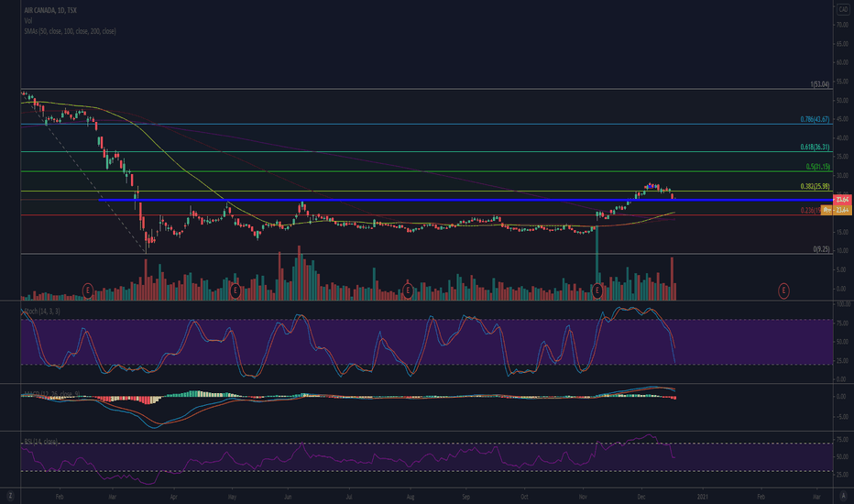The width and height of the screenshot is (854, 504).
Task: Click the Jun label on time axis
Action: coord(288,497)
